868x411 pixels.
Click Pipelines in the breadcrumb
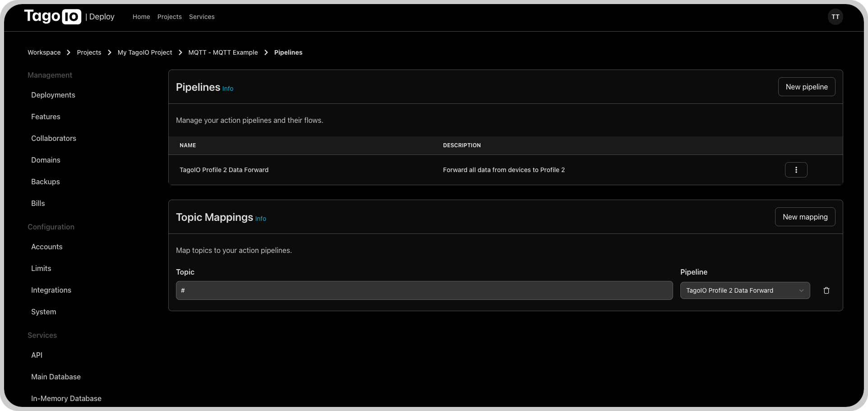(288, 52)
